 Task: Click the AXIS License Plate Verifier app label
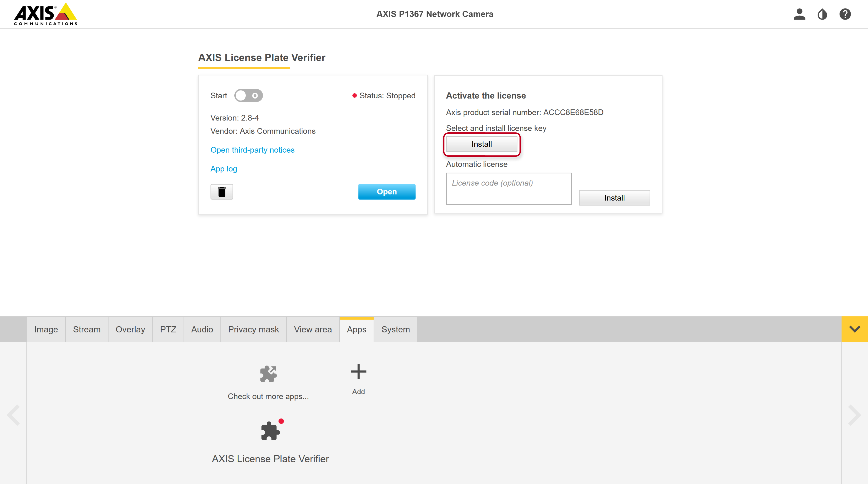tap(270, 459)
